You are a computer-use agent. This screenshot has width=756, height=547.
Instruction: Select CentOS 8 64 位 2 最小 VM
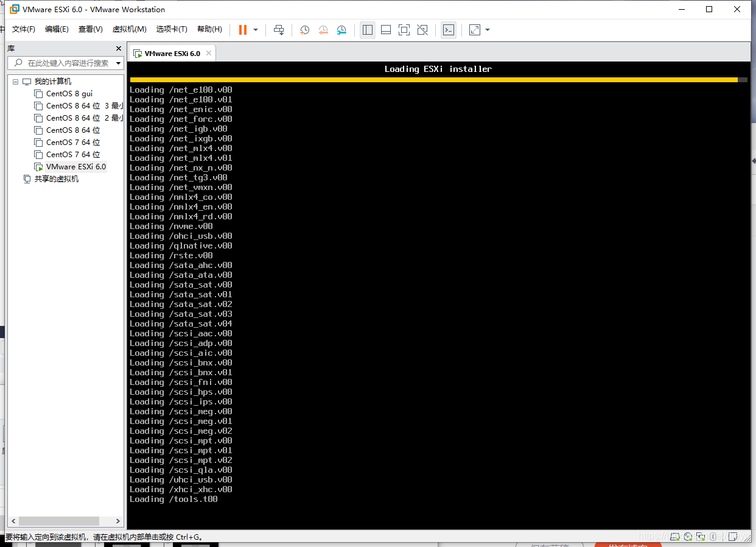[85, 118]
